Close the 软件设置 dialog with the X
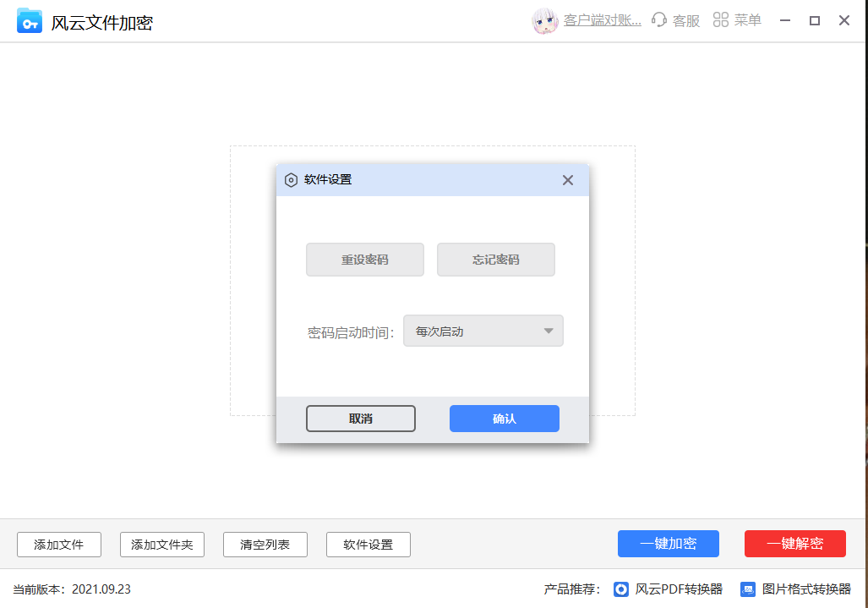The height and width of the screenshot is (608, 868). (x=567, y=180)
